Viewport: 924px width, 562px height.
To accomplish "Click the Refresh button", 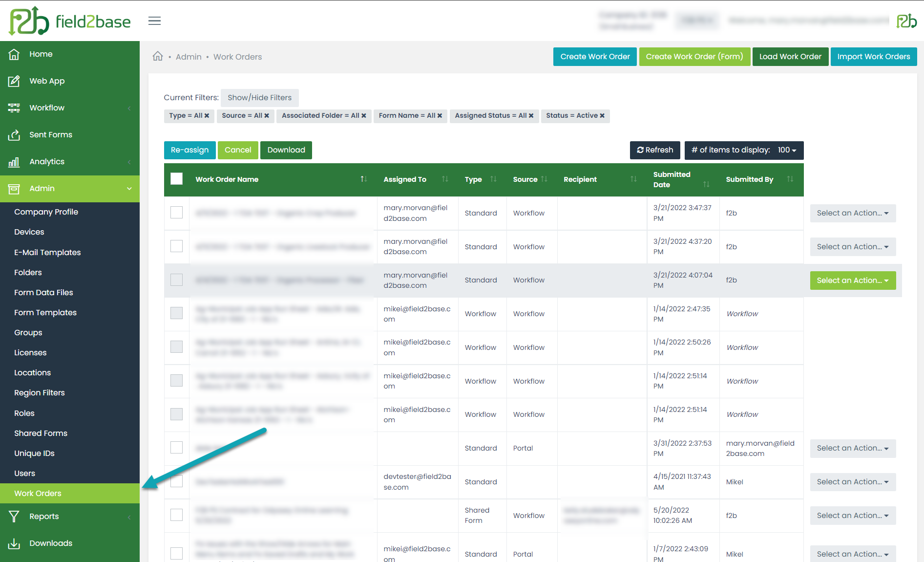I will click(655, 150).
